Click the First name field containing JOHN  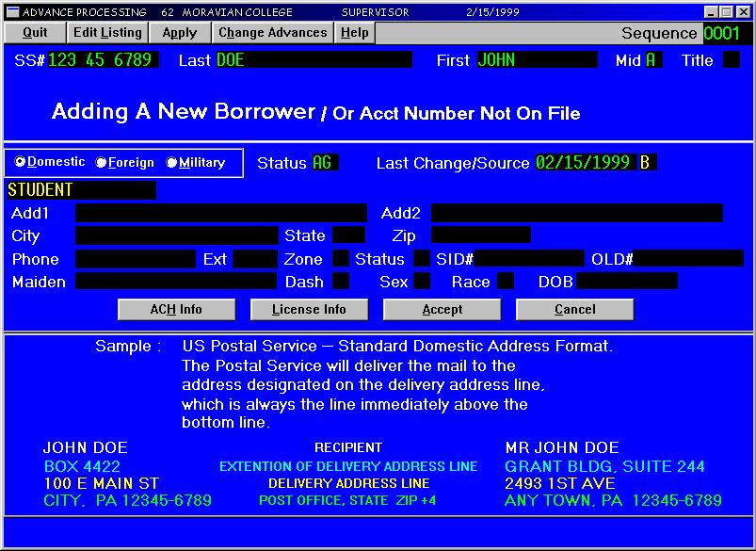point(537,60)
